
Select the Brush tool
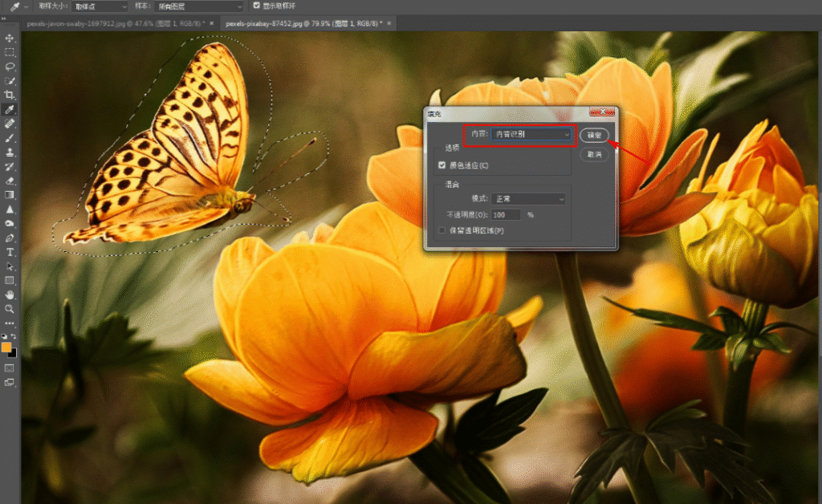pyautogui.click(x=10, y=138)
